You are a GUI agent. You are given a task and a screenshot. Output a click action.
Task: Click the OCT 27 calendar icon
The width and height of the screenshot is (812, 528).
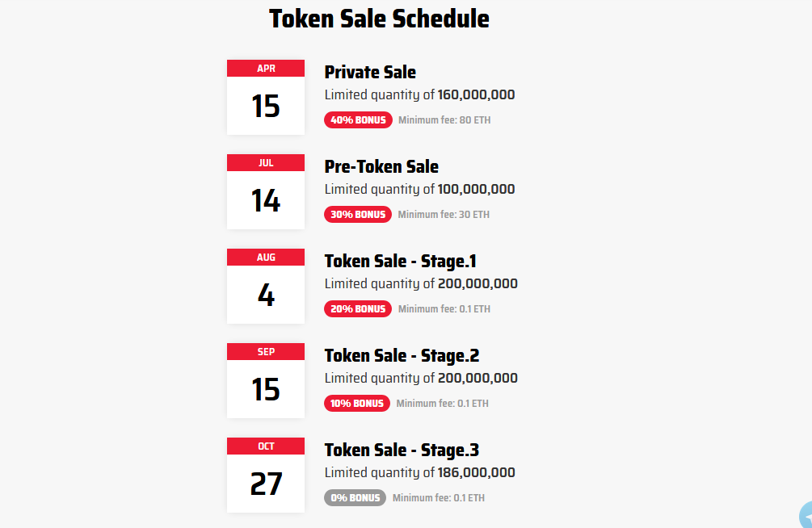[x=266, y=475]
